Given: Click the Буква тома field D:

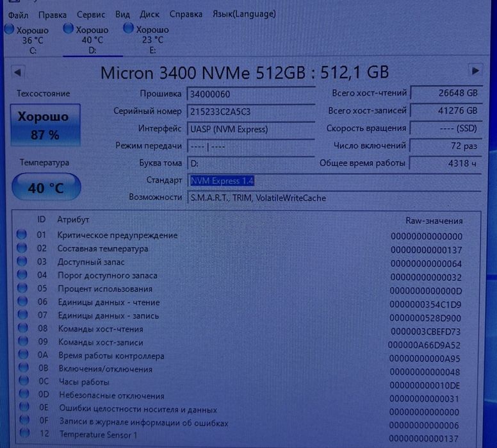Looking at the screenshot, I should (250, 163).
